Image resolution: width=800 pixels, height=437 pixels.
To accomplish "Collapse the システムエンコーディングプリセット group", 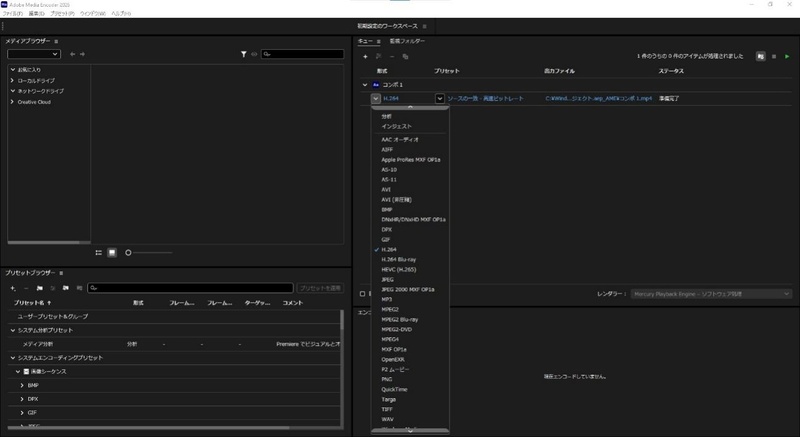I will click(13, 358).
